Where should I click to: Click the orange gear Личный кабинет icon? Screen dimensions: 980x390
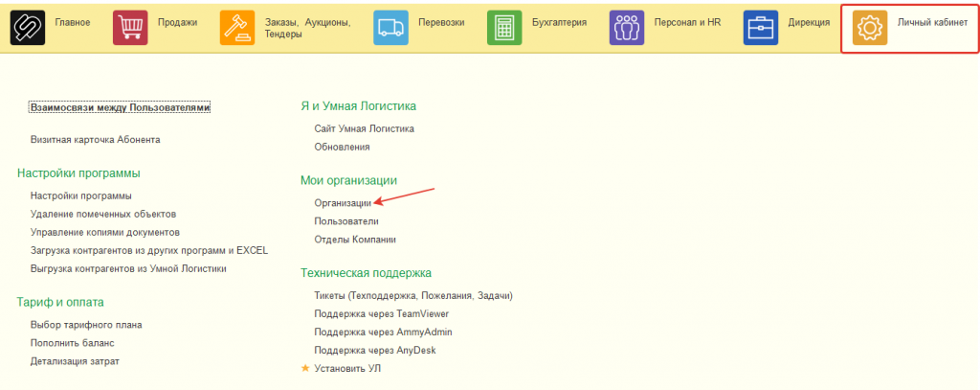pyautogui.click(x=869, y=28)
